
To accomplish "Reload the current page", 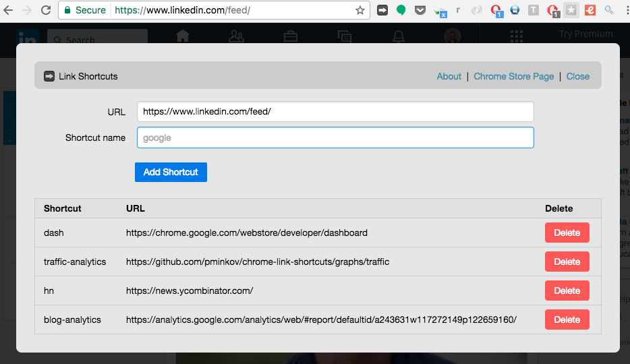I will coord(46,10).
